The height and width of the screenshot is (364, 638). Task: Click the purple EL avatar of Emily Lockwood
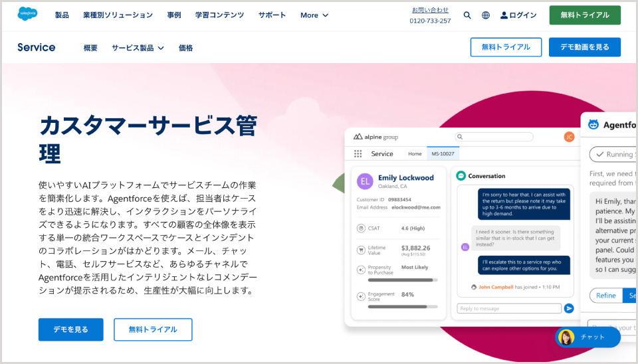click(x=365, y=181)
